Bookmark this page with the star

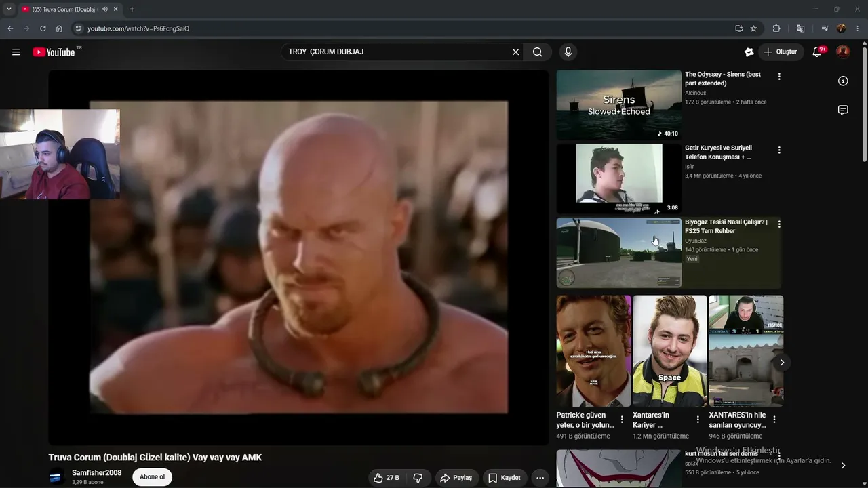pyautogui.click(x=753, y=28)
